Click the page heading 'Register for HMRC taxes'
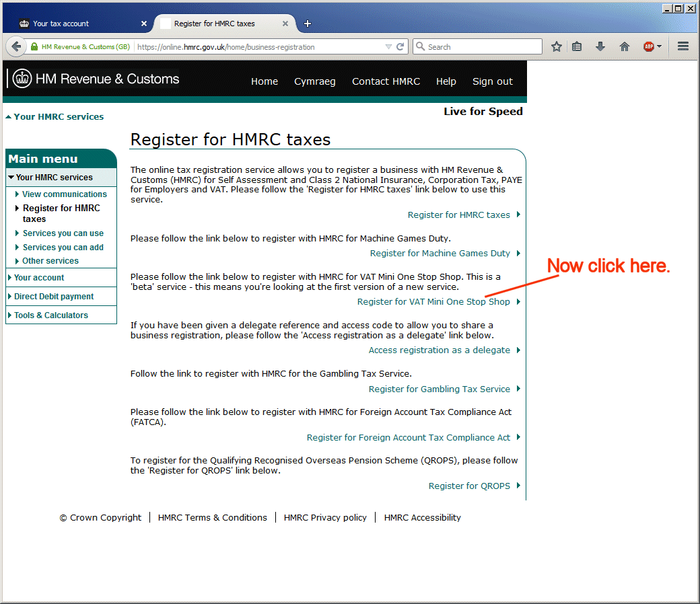Image resolution: width=700 pixels, height=604 pixels. coord(230,139)
